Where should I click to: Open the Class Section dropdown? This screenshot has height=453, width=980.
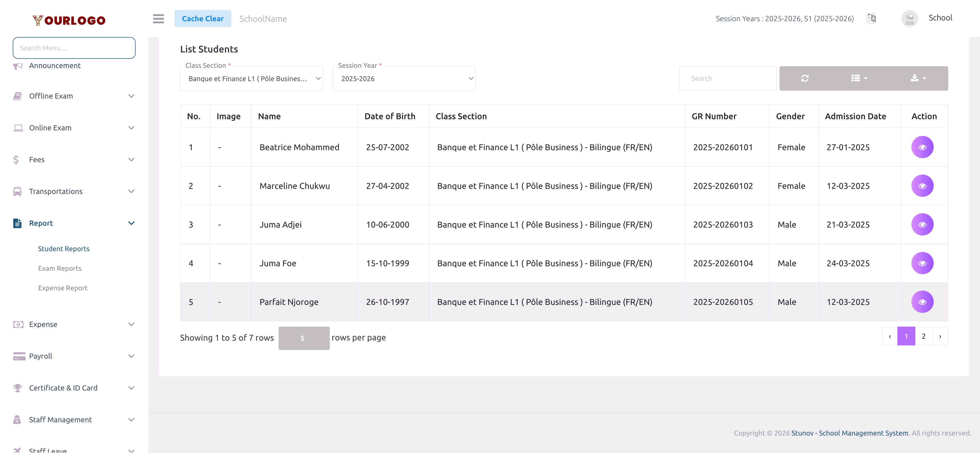[251, 79]
